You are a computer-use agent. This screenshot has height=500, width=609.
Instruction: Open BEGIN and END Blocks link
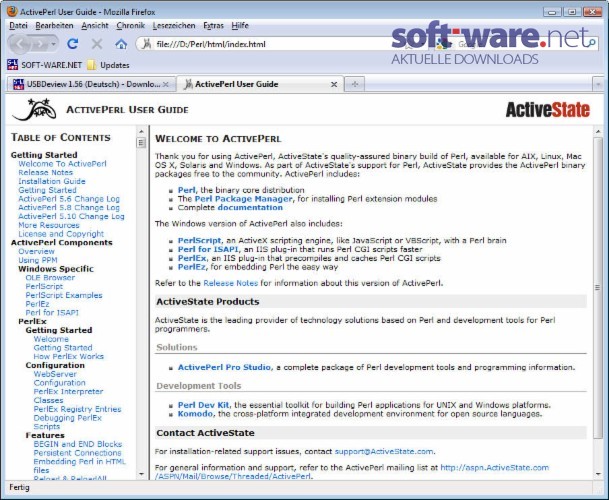[78, 444]
